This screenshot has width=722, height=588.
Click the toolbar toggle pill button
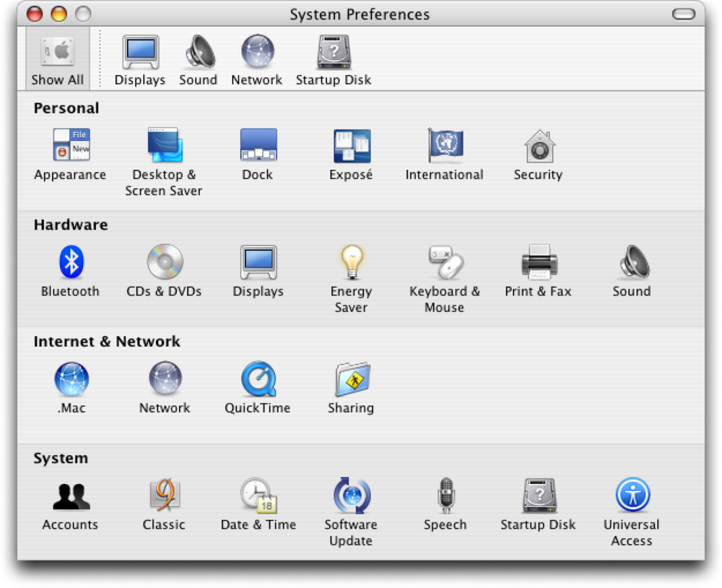[684, 14]
